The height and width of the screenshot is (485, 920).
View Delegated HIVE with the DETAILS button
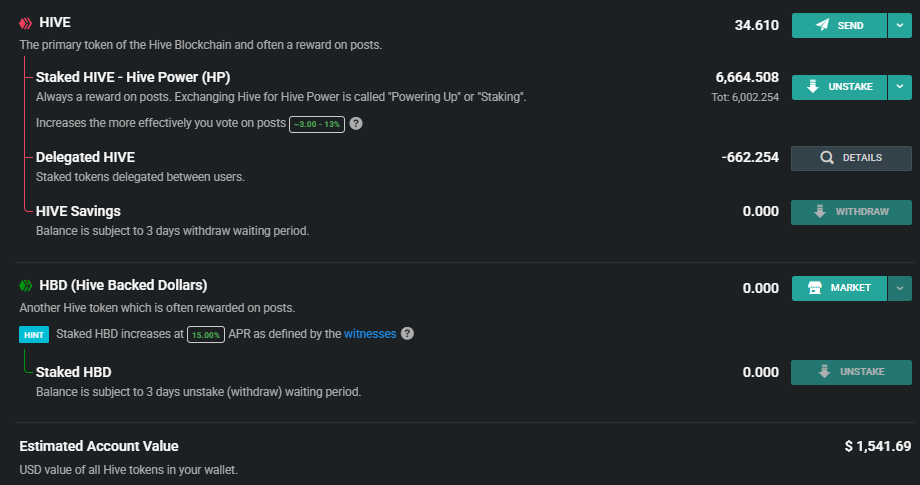(x=851, y=158)
